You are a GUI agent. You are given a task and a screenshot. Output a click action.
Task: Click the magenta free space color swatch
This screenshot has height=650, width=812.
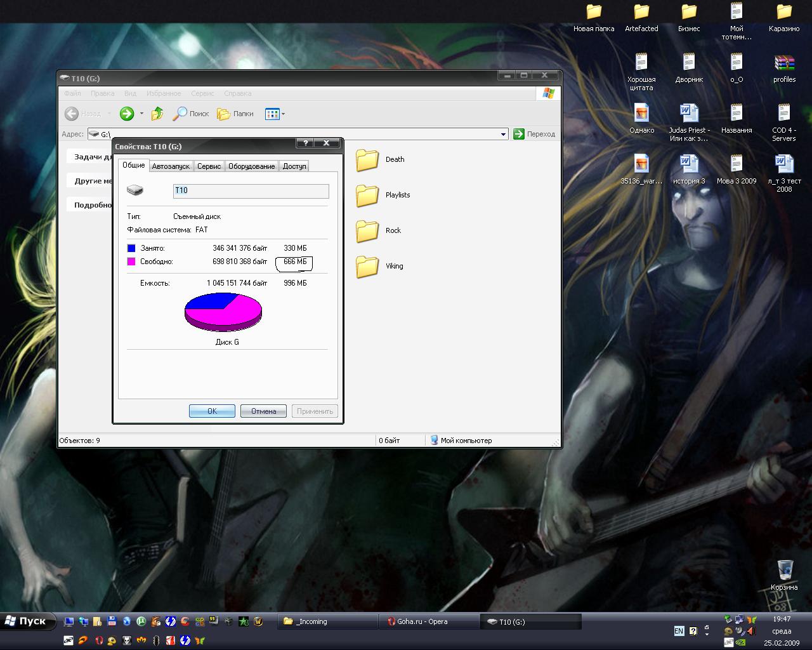click(131, 262)
